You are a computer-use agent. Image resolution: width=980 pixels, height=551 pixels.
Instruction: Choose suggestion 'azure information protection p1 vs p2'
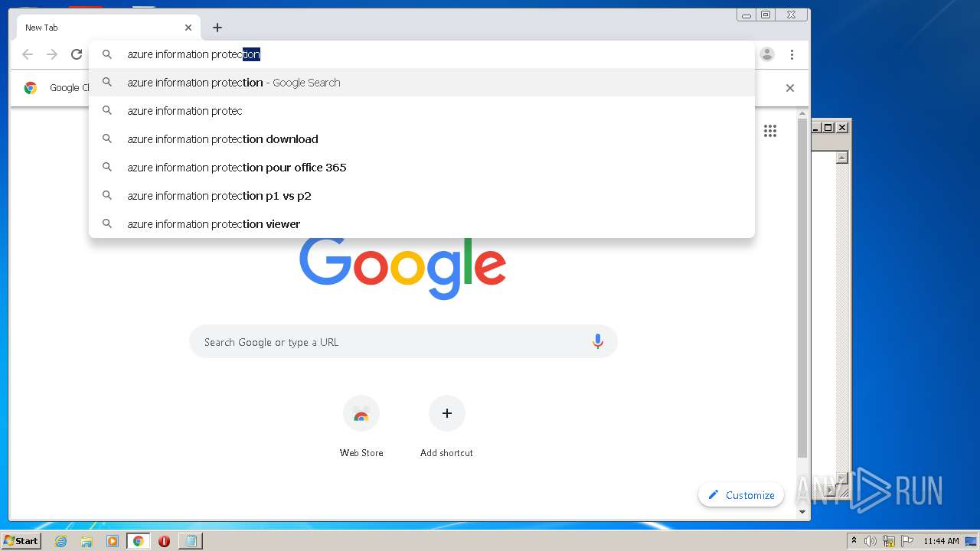(422, 196)
